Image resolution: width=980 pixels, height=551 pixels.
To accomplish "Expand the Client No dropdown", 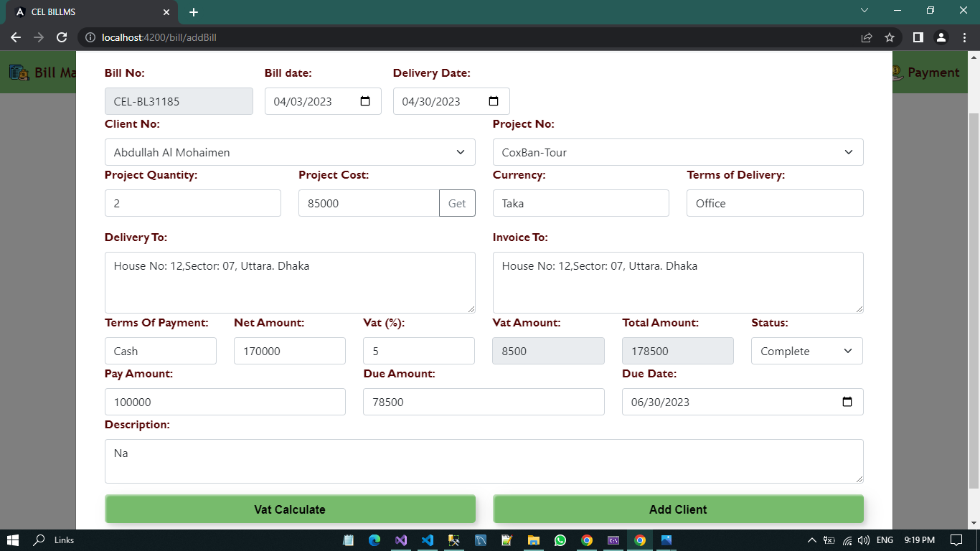I will point(290,152).
